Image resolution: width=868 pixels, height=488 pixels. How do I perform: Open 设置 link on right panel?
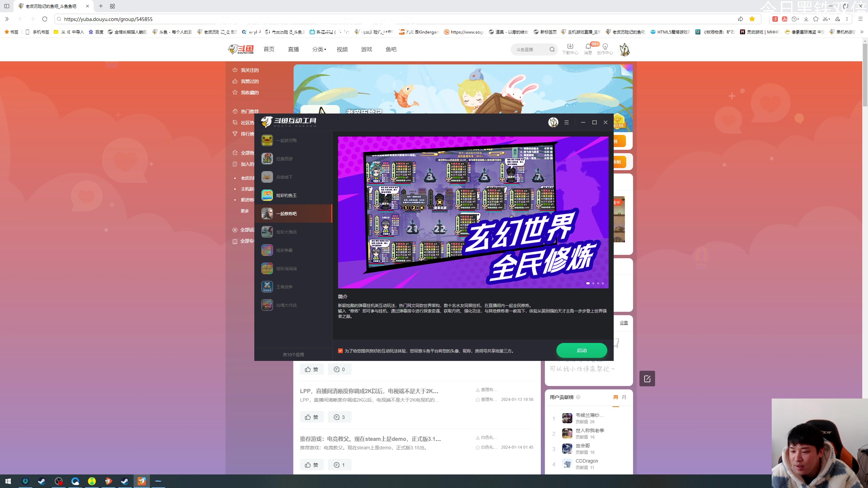click(624, 323)
